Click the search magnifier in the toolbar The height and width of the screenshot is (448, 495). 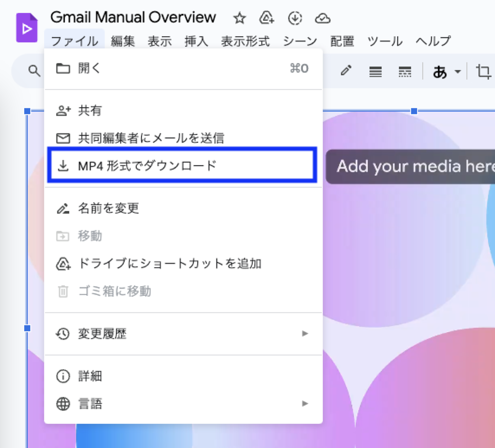(34, 71)
